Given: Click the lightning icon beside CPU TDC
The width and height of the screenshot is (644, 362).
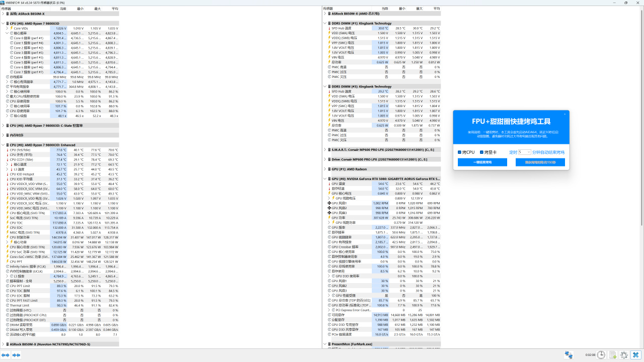Looking at the screenshot, I should point(8,223).
